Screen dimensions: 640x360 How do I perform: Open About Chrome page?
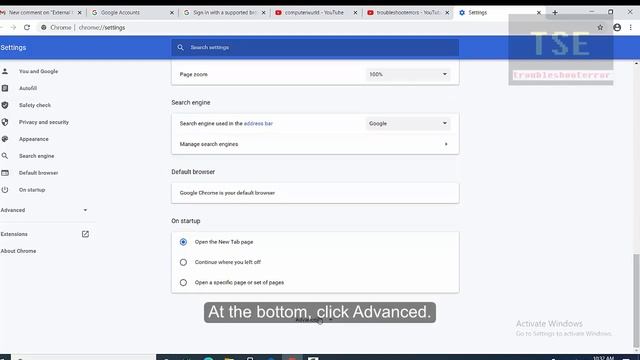coord(18,251)
